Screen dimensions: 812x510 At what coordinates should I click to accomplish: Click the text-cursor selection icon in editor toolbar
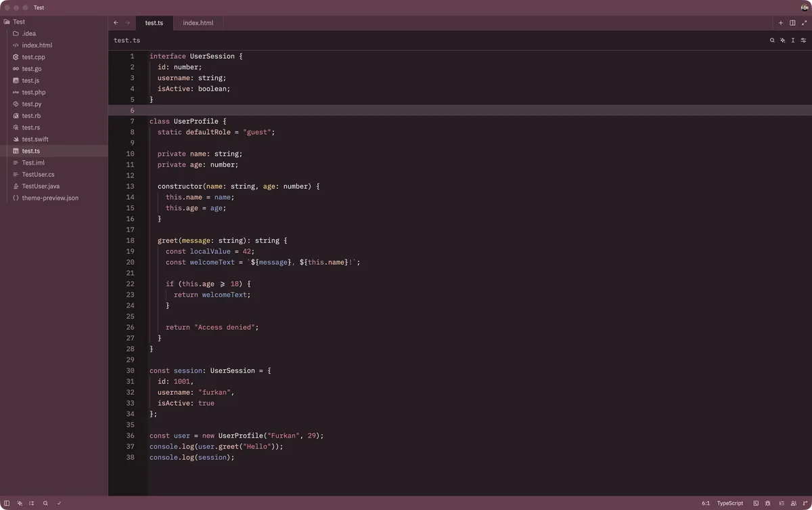[x=793, y=40]
